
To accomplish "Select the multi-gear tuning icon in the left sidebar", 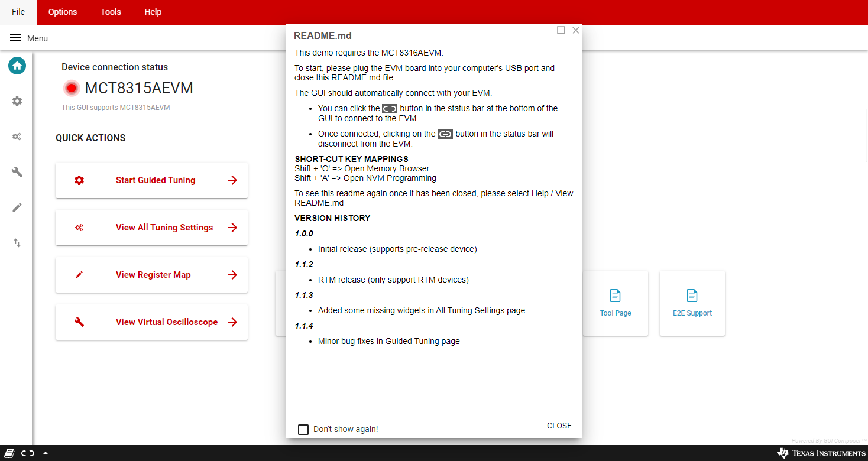I will (17, 137).
